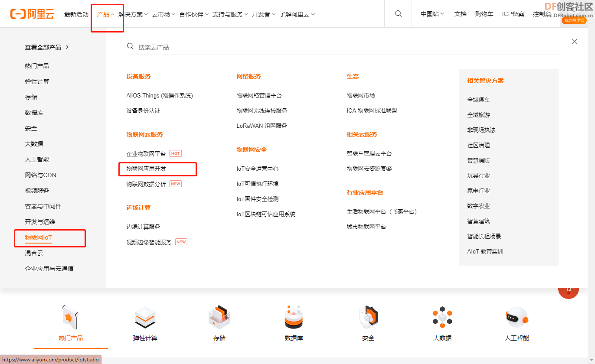Open 智联车管理云平台 link
The height and width of the screenshot is (364, 595).
click(369, 153)
